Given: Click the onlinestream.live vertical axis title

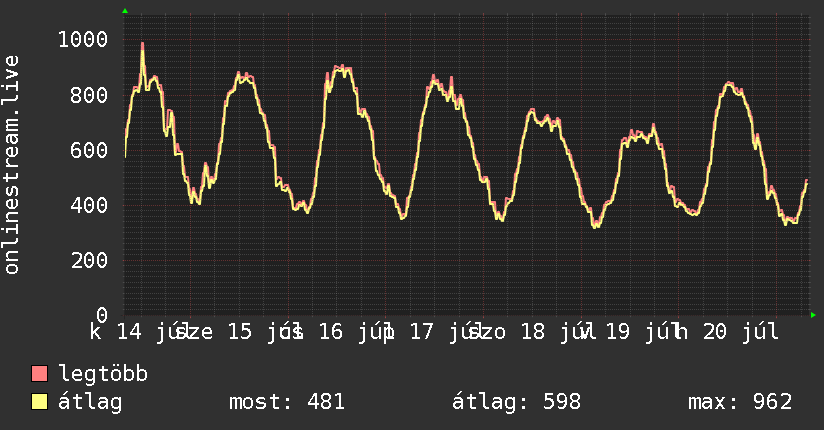Looking at the screenshot, I should click(11, 165).
